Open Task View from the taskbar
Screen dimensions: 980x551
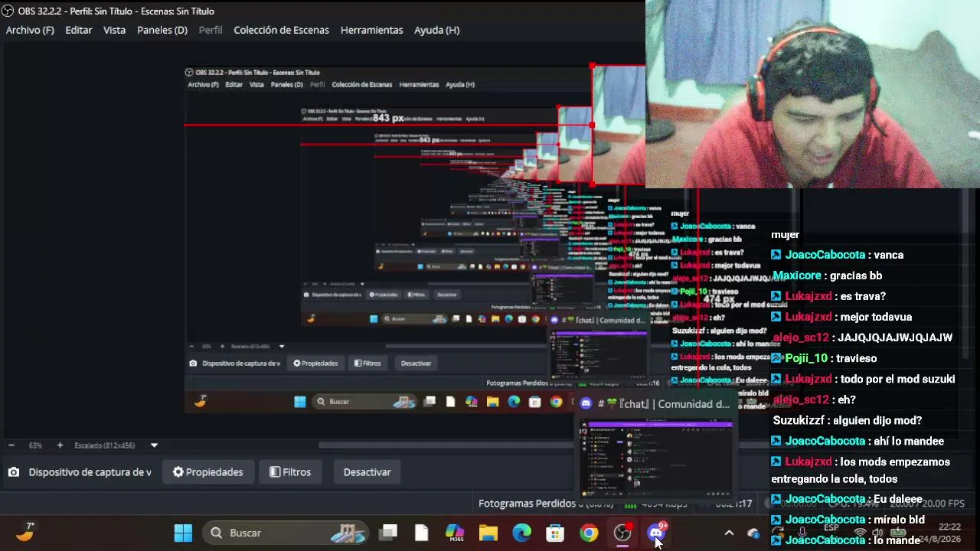(x=389, y=533)
